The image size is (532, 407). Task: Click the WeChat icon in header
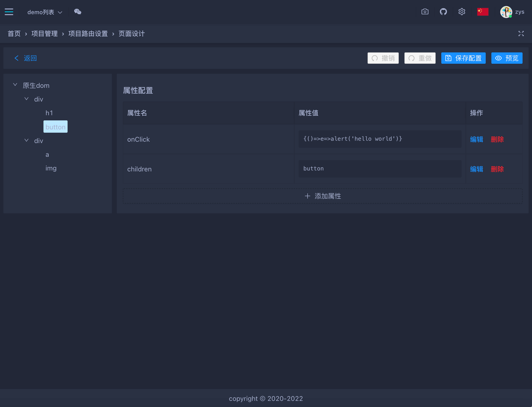pyautogui.click(x=77, y=12)
